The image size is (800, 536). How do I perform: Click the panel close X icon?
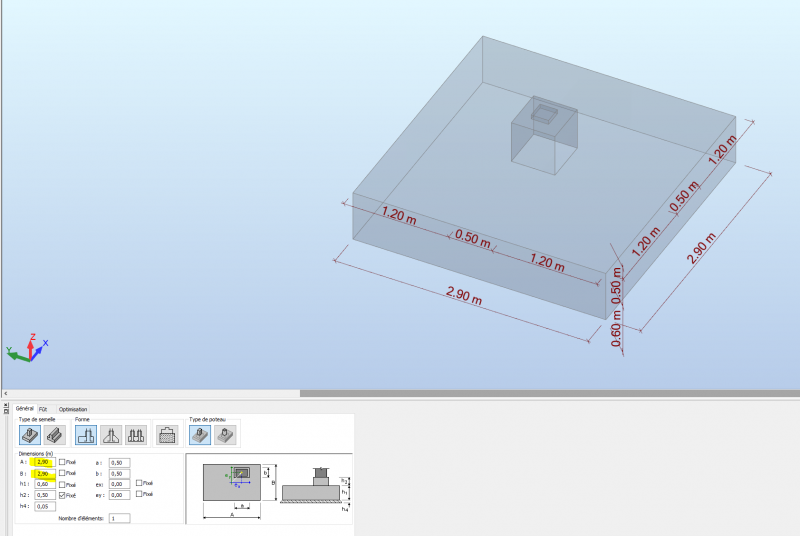tap(6, 405)
